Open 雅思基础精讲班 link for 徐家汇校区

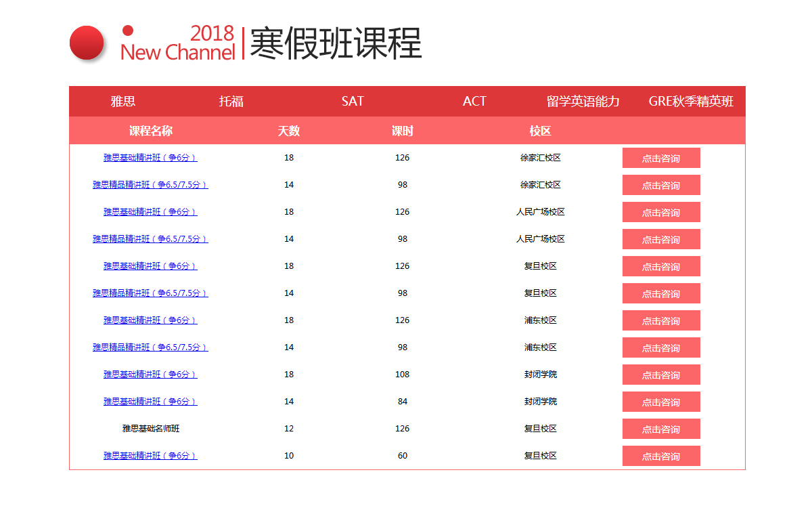coord(150,158)
